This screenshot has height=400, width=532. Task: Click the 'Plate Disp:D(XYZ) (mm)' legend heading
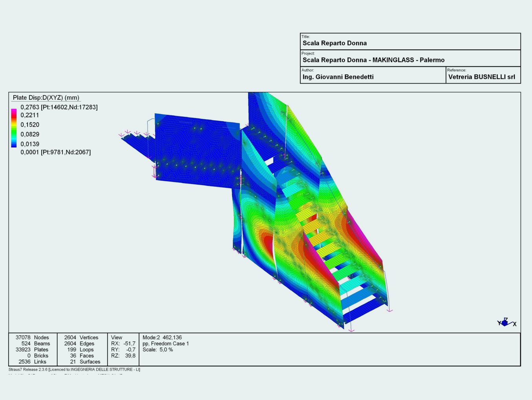click(46, 98)
